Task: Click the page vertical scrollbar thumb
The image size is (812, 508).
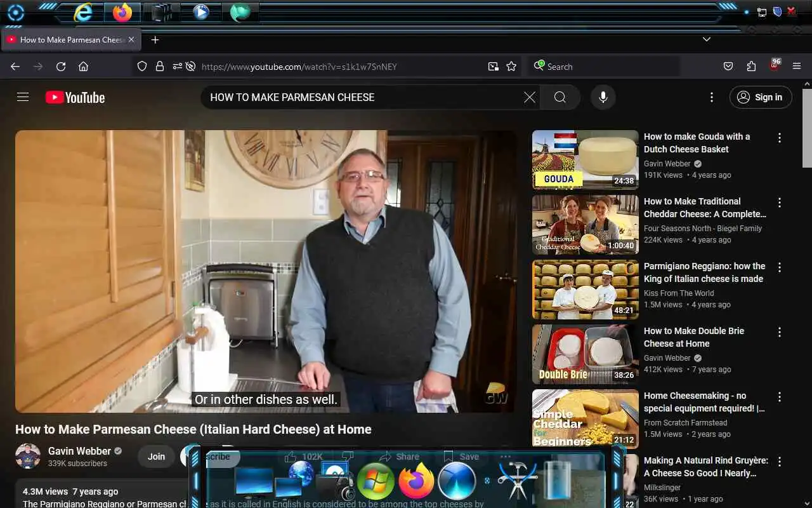Action: 807,128
